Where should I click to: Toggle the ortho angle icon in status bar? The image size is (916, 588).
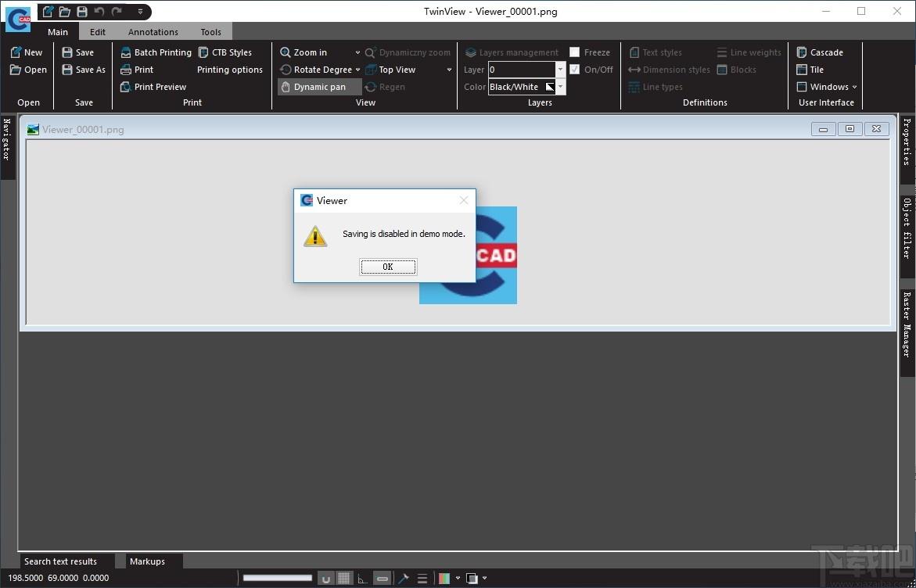363,579
